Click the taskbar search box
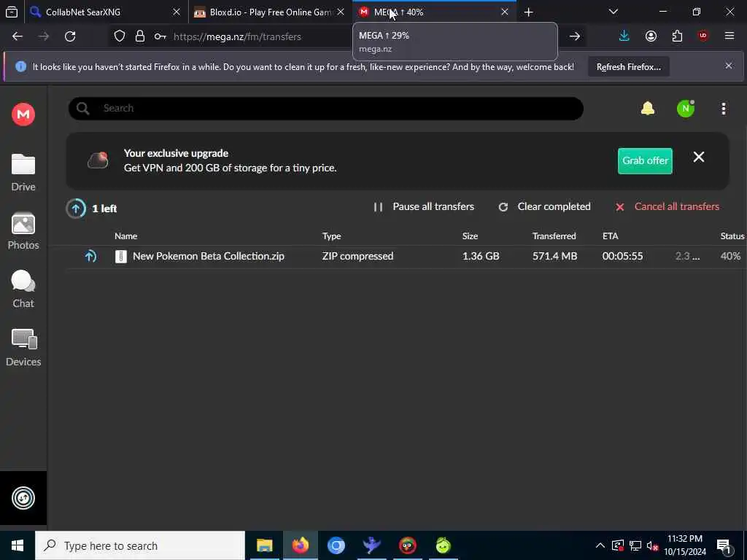 [x=140, y=545]
